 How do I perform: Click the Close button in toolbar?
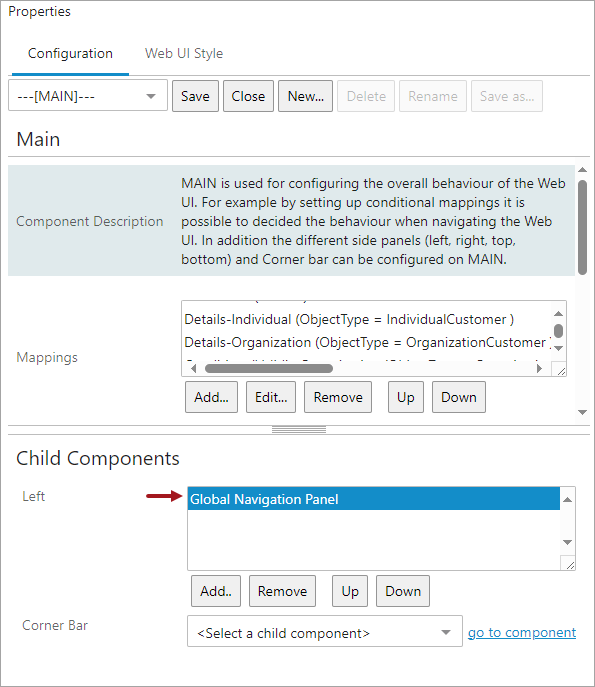pyautogui.click(x=248, y=96)
